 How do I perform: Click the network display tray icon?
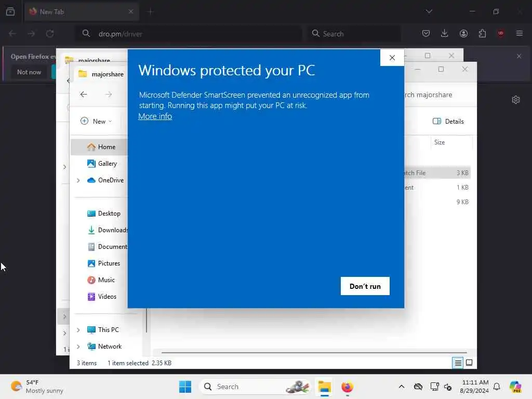click(434, 387)
